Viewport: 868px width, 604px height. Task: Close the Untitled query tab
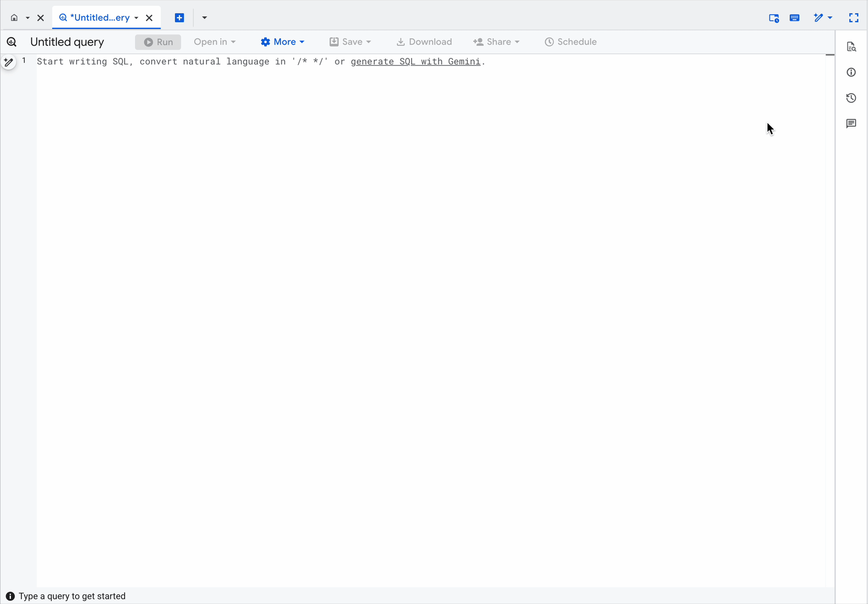(149, 18)
